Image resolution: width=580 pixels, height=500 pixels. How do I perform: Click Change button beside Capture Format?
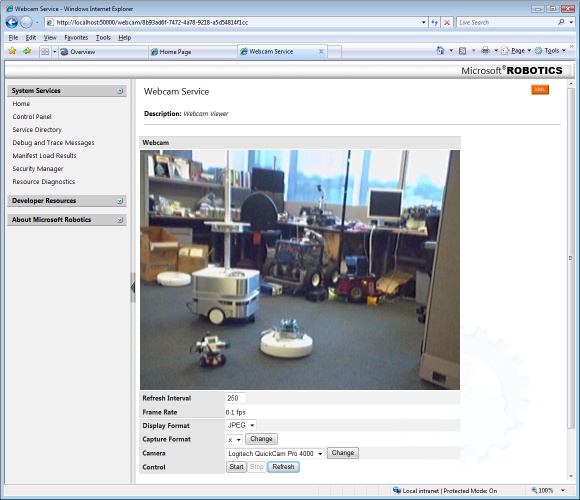tap(261, 439)
